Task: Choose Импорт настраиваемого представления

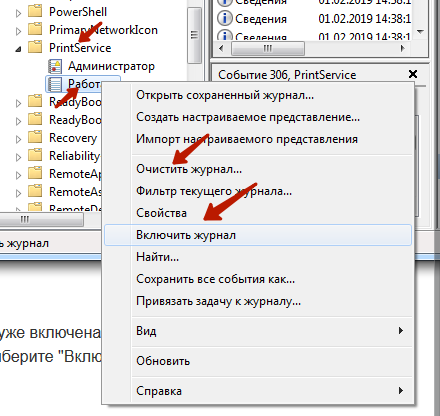Action: pyautogui.click(x=258, y=139)
